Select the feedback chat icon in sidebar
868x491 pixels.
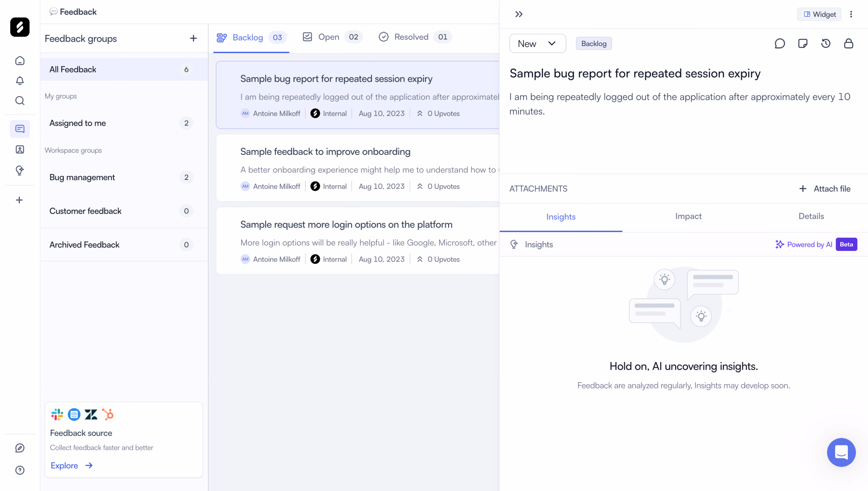(20, 129)
